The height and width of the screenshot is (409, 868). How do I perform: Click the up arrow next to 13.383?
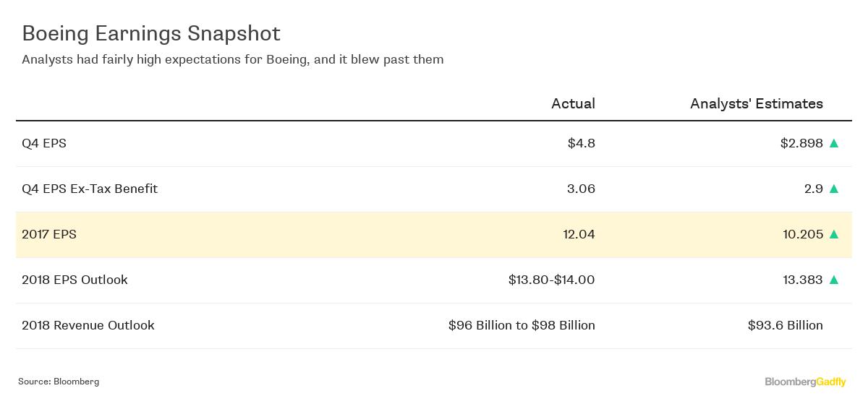[x=833, y=280]
